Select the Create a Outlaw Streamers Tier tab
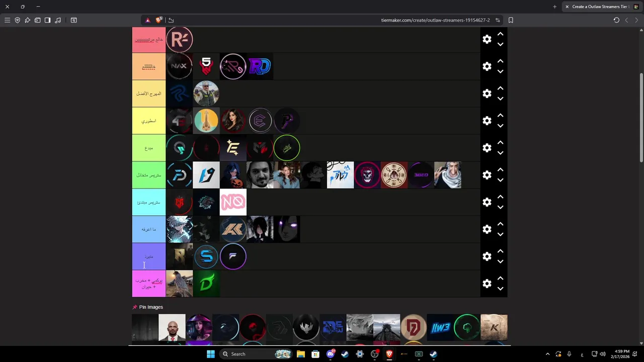The image size is (644, 362). coord(602,7)
